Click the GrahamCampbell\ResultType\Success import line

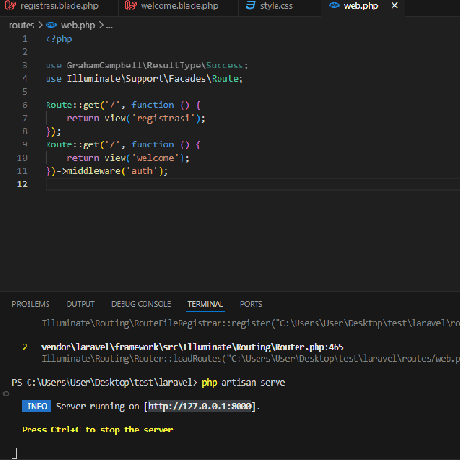point(147,65)
